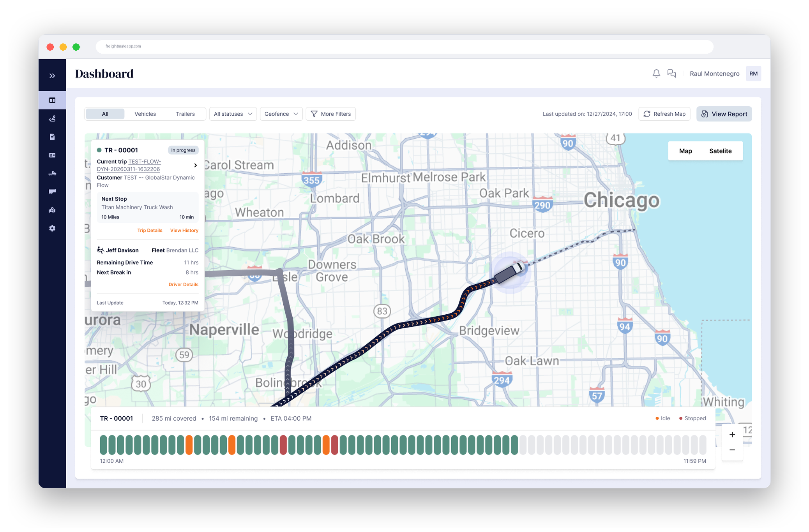Click the I-294 highway shield on the map
This screenshot has height=532, width=809.
point(502,380)
